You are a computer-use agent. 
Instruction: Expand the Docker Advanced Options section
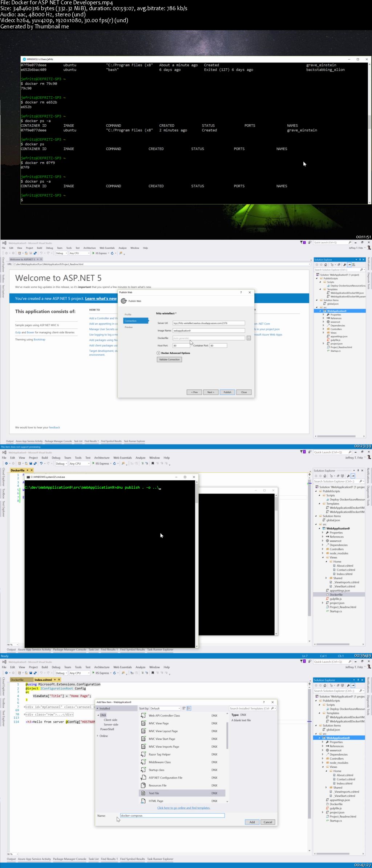[x=158, y=353]
